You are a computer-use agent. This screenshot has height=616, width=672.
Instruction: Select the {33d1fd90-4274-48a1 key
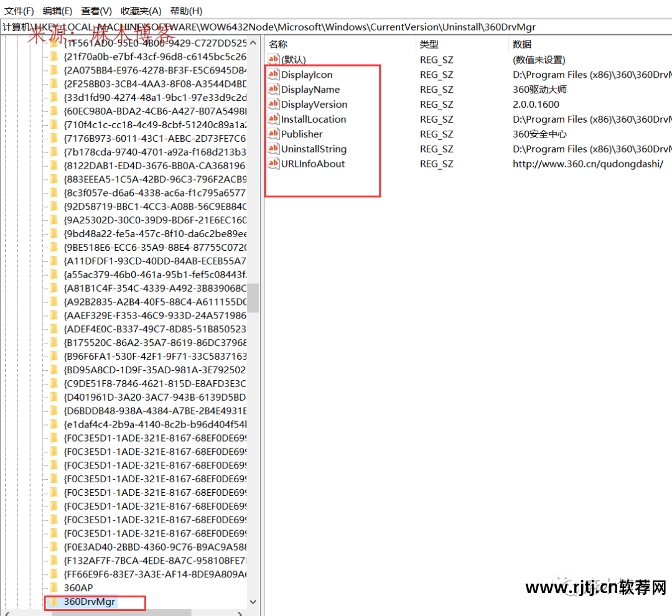[x=155, y=97]
